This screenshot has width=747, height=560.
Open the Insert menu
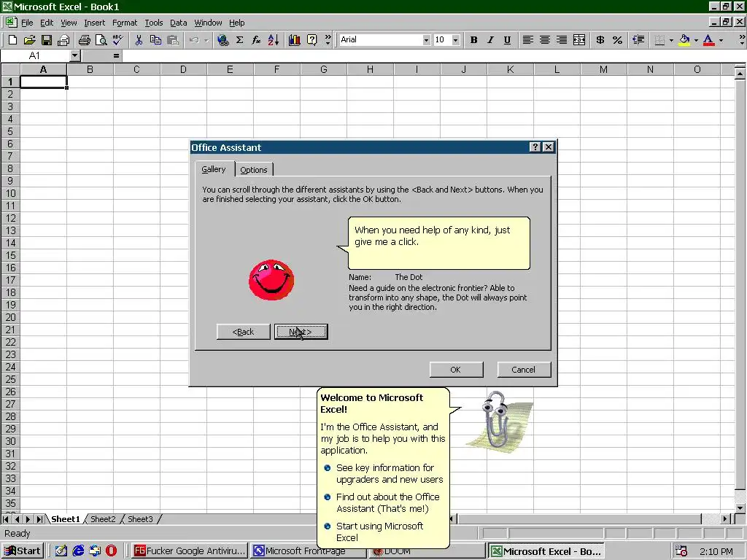point(94,23)
